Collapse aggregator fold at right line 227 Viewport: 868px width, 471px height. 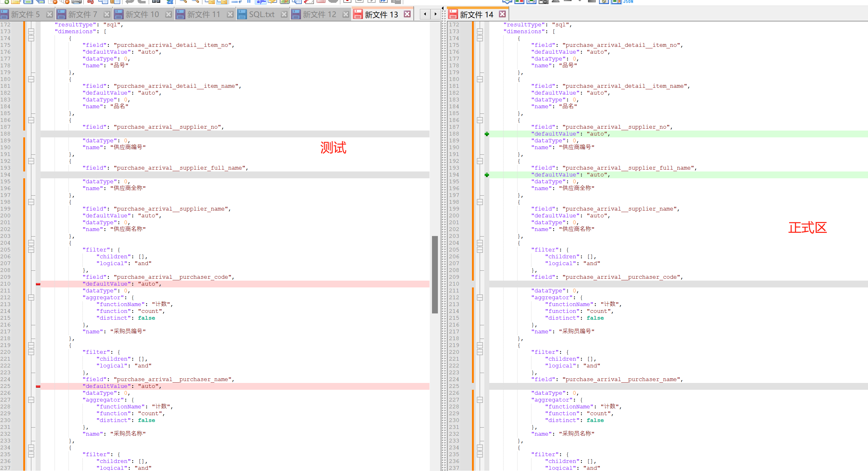[480, 400]
